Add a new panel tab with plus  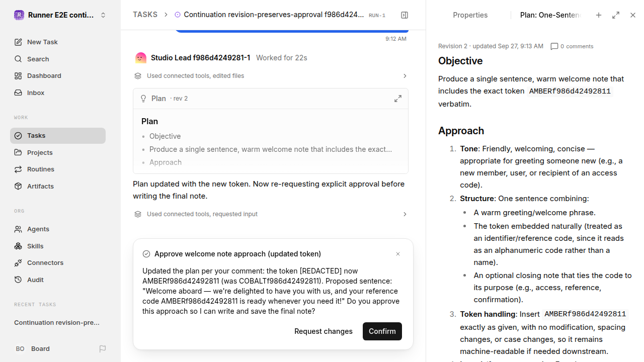click(599, 15)
